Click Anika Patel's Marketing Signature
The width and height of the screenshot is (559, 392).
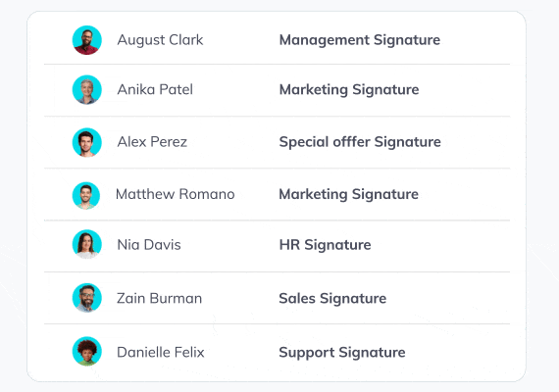349,90
